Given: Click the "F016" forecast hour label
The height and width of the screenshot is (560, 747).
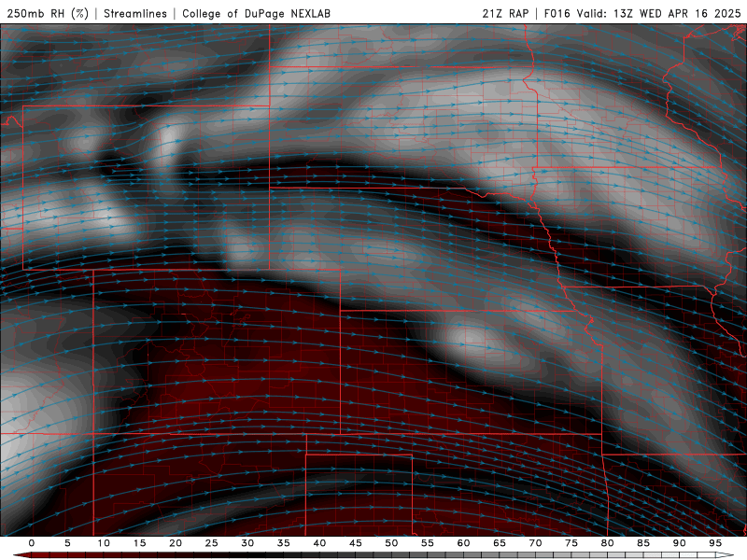Looking at the screenshot, I should 557,13.
